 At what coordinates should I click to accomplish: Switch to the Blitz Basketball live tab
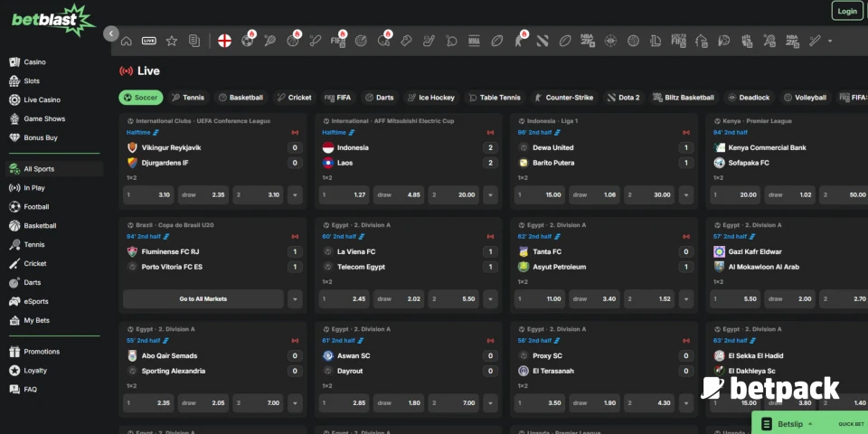click(x=684, y=98)
